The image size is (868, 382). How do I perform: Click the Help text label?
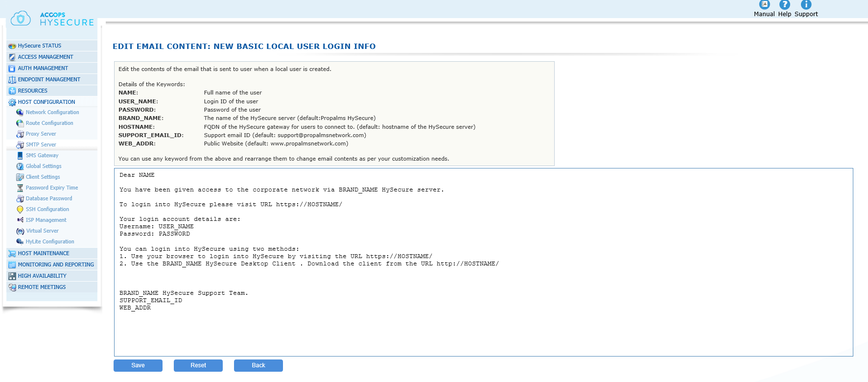[785, 14]
